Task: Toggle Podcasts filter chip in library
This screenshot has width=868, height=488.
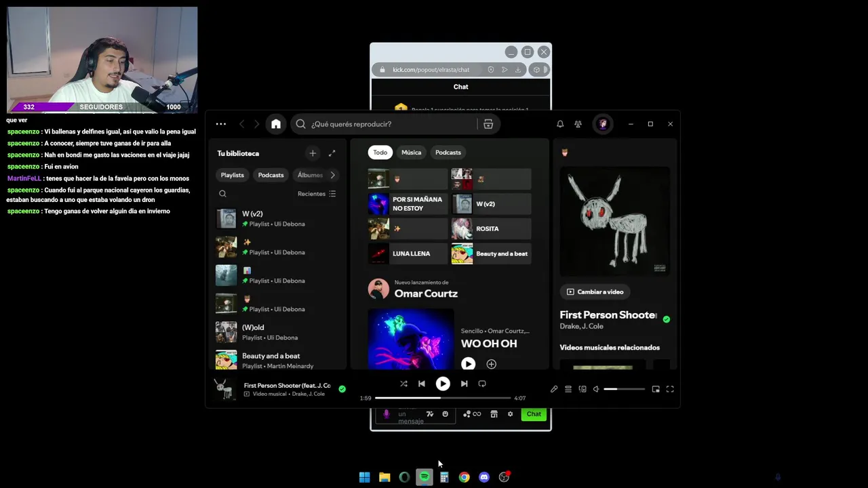Action: tap(271, 175)
